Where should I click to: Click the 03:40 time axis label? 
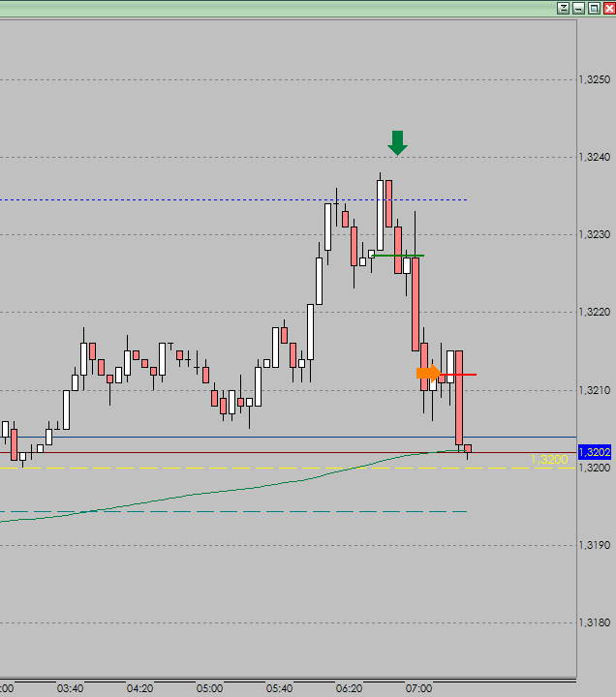click(x=71, y=688)
